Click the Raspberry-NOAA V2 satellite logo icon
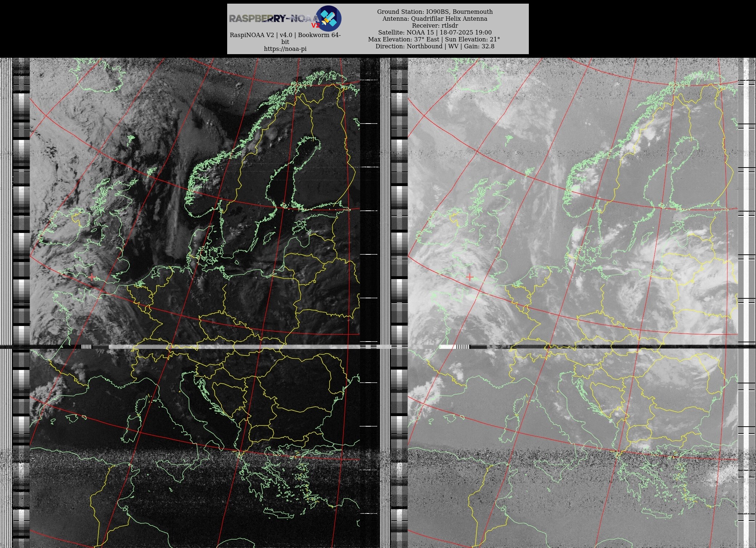Viewport: 756px width, 548px height. pos(329,18)
